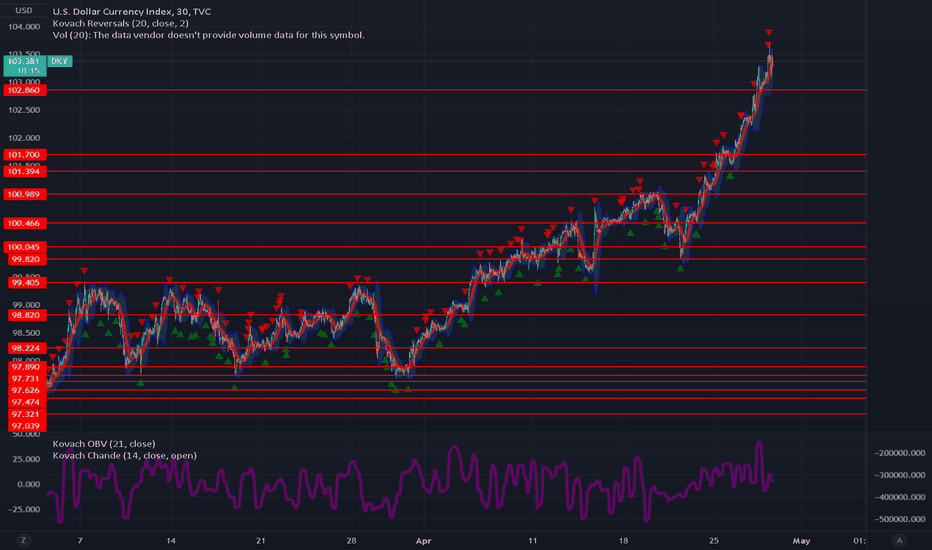Click the 11 date label on the time axis

[x=533, y=540]
